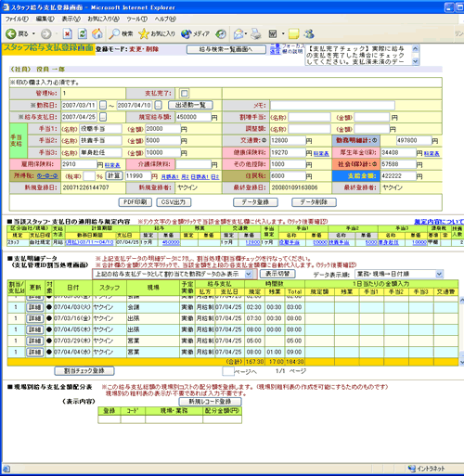This screenshot has height=476, width=464.
Task: Expand the Mail icon dropdown arrow
Action: 246,33
